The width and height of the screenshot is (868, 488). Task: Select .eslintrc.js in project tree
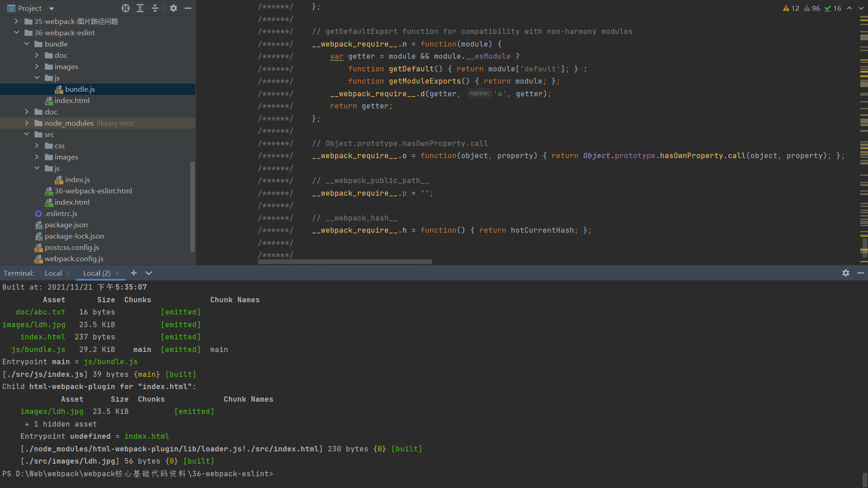tap(61, 213)
